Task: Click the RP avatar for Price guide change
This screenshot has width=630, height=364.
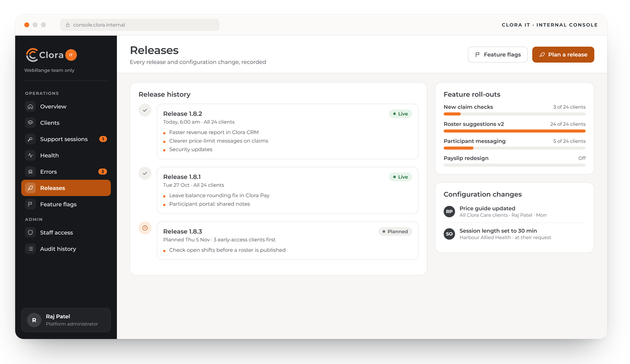Action: click(x=449, y=212)
